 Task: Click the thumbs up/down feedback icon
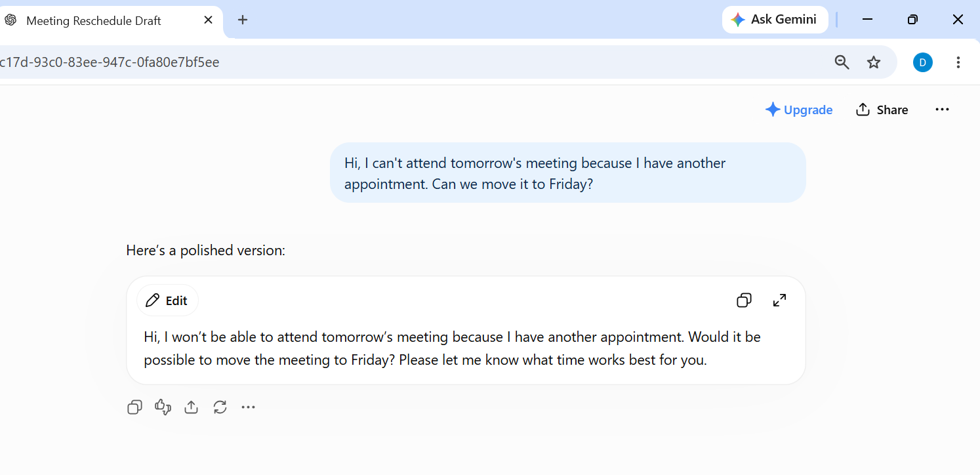click(x=163, y=407)
